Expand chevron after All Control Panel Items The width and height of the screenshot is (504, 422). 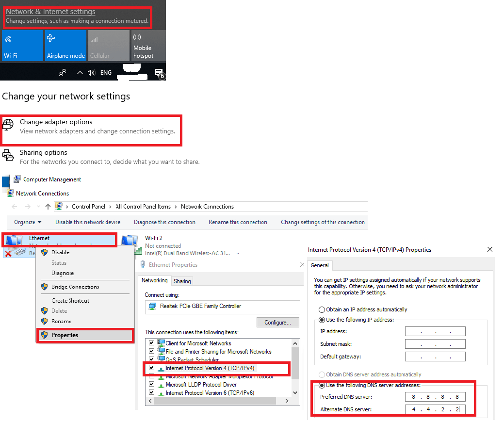[x=176, y=207]
